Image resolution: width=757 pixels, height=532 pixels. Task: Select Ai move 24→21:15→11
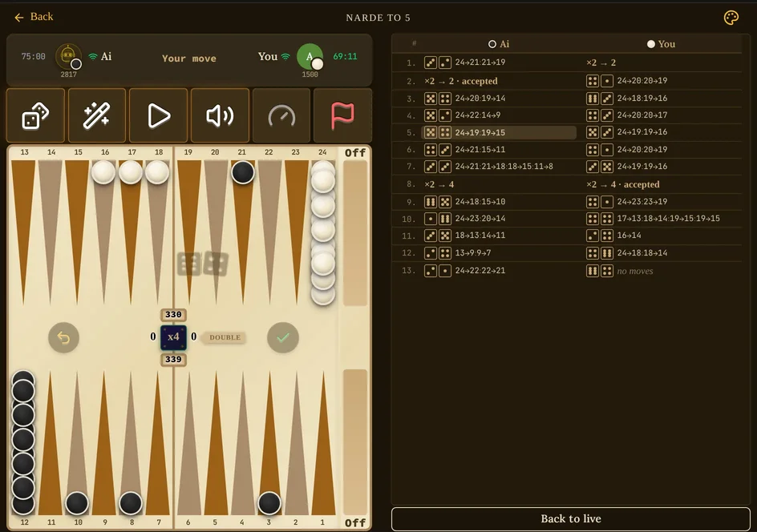click(480, 150)
